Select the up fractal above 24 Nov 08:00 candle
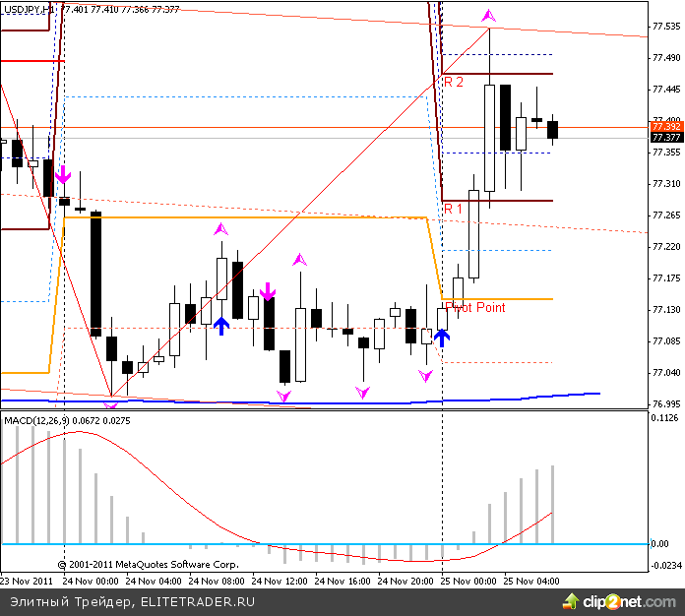This screenshot has height=616, width=685. [221, 229]
